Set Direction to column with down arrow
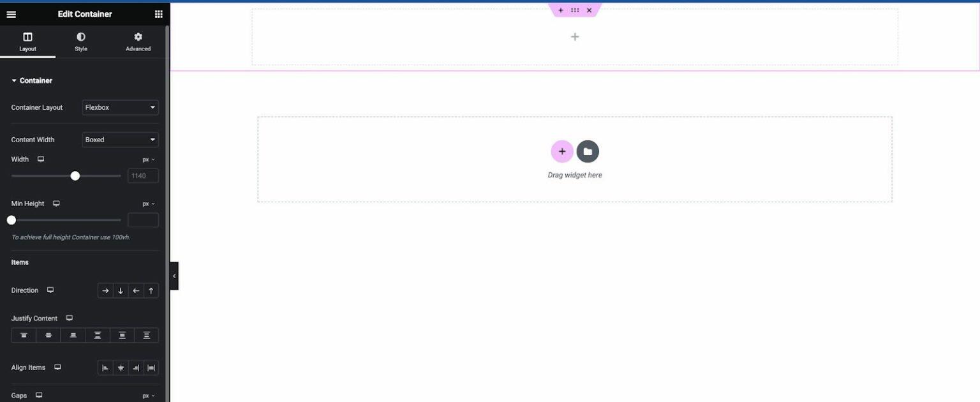This screenshot has height=402, width=980. [x=120, y=290]
